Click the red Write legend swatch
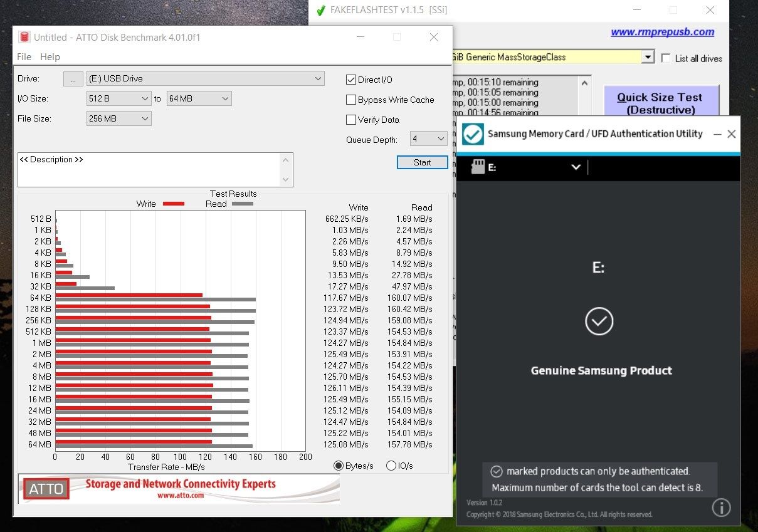 [x=174, y=204]
